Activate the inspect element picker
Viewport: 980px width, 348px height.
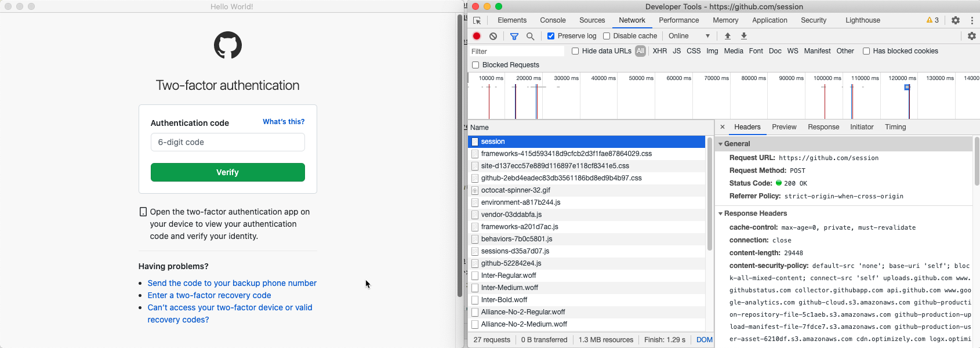pos(477,20)
